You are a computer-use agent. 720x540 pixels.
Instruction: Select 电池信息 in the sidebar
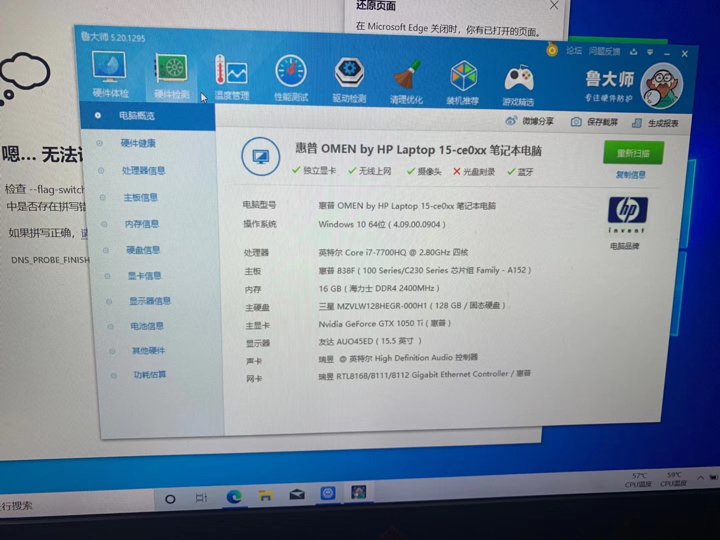(146, 326)
